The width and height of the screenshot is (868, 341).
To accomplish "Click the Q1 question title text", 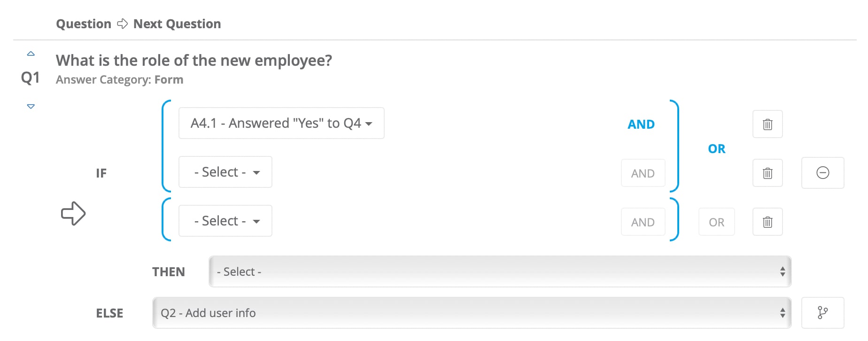I will coord(194,60).
